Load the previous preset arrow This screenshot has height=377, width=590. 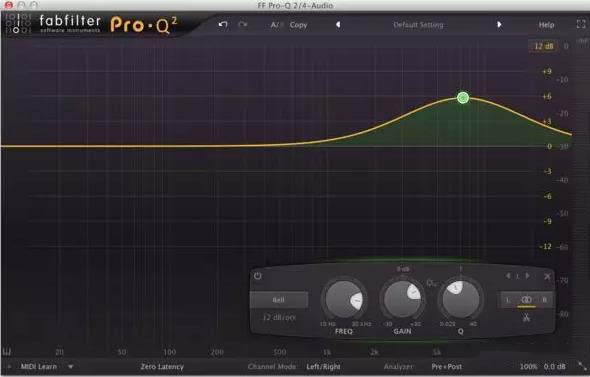(x=338, y=25)
